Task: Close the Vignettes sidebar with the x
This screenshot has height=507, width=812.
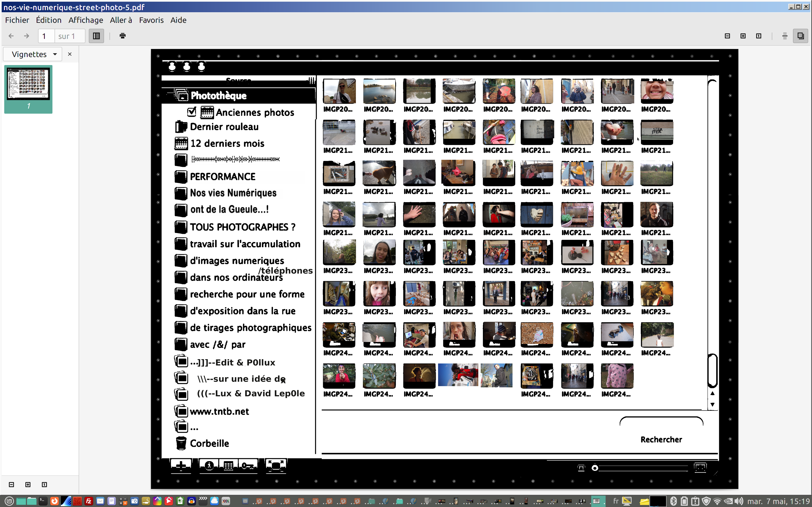Action: pyautogui.click(x=70, y=54)
